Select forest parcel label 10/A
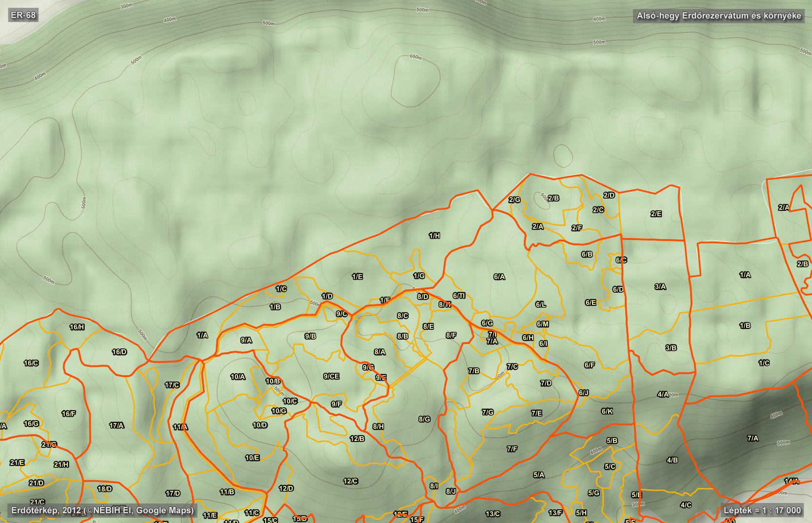The height and width of the screenshot is (523, 812). (238, 377)
